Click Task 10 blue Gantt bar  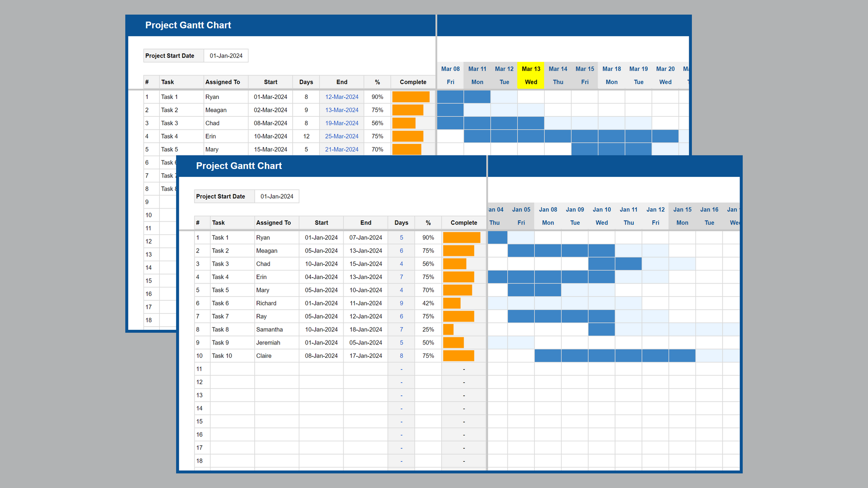pyautogui.click(x=614, y=356)
